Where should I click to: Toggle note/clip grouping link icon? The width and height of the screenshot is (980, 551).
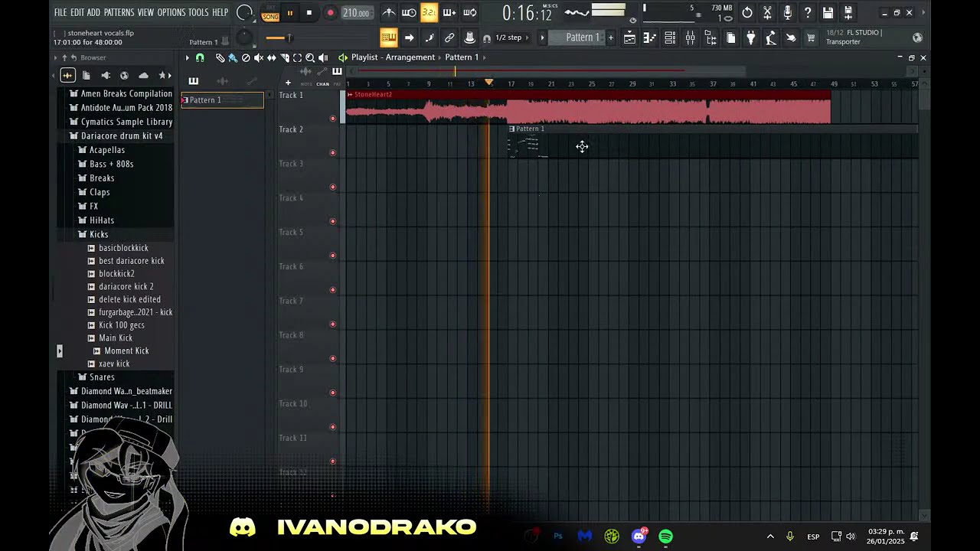[x=449, y=37]
